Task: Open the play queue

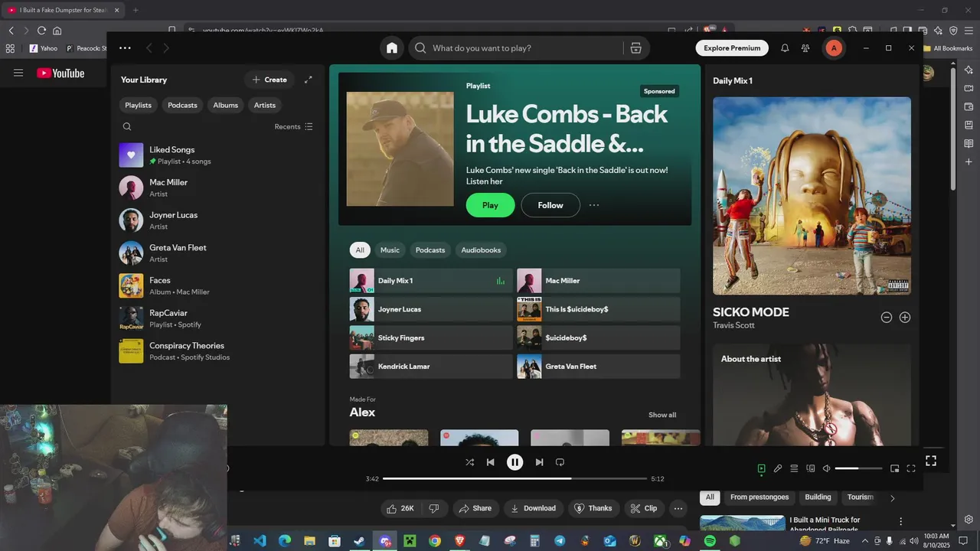Action: 794,468
